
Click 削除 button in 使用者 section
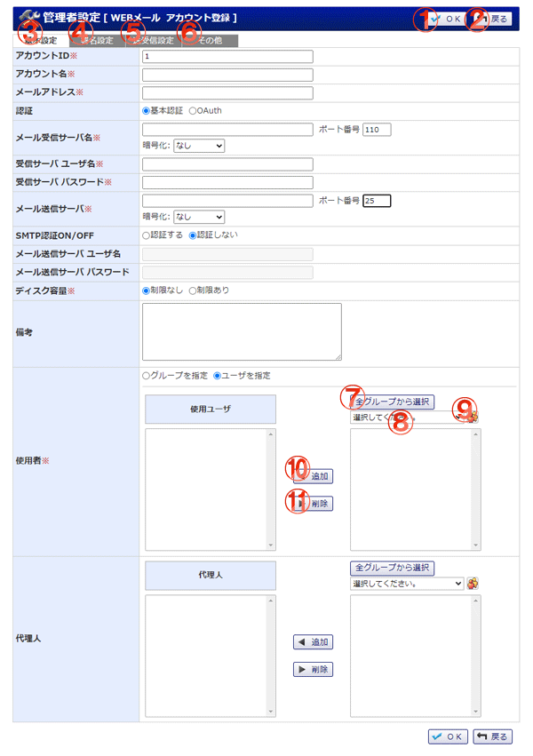tap(314, 504)
